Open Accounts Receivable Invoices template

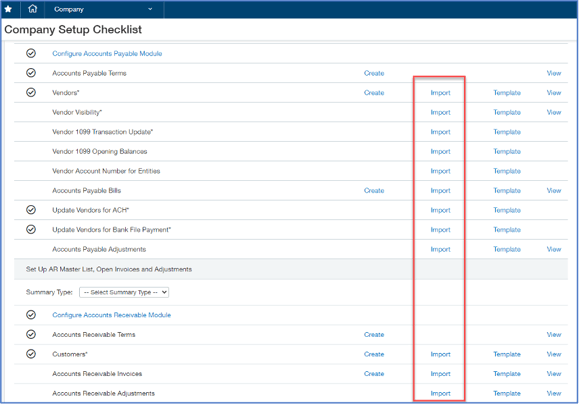pos(507,374)
